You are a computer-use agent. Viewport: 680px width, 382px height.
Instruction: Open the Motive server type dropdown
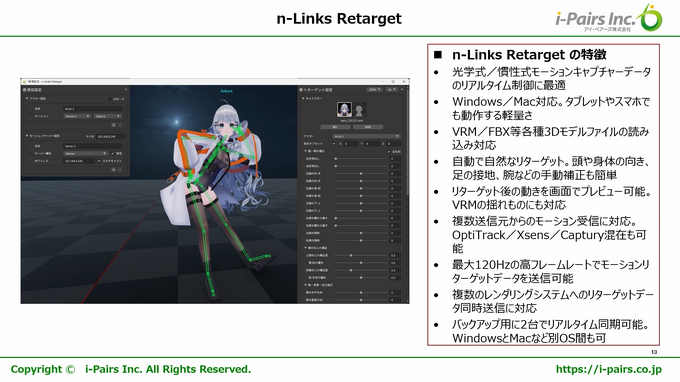pos(85,153)
